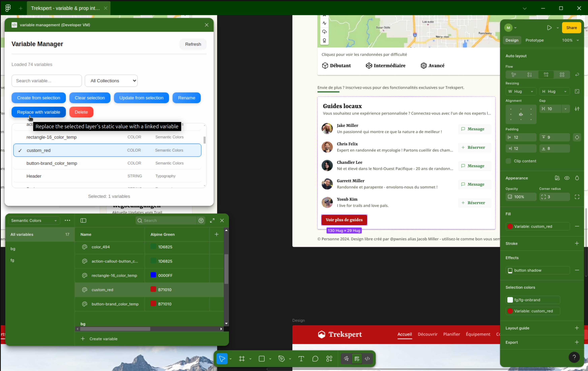Select the Comment tool
The image size is (588, 371).
[315, 358]
